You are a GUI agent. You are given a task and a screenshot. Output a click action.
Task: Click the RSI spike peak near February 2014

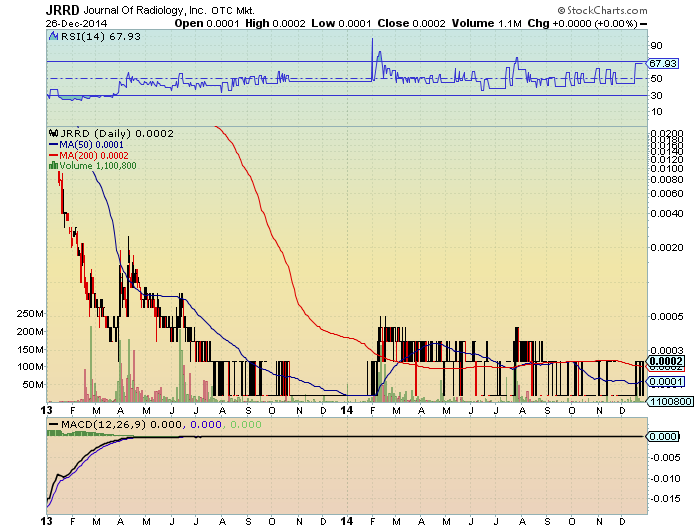pyautogui.click(x=373, y=39)
